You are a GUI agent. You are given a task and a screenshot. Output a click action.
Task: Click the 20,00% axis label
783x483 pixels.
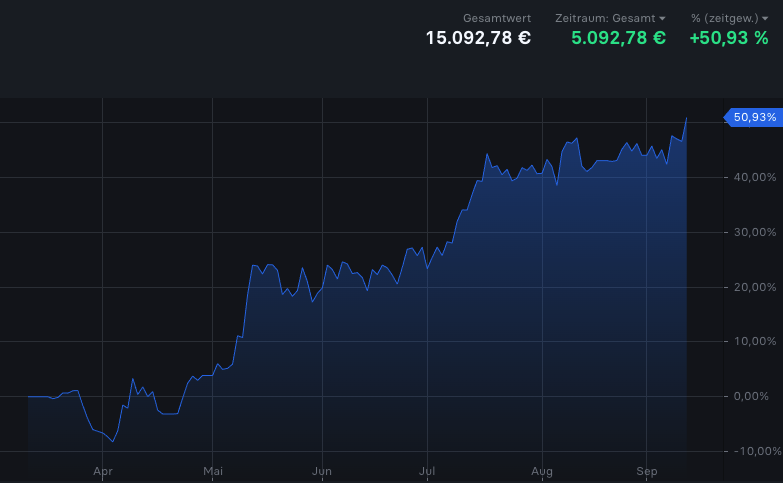click(x=755, y=287)
